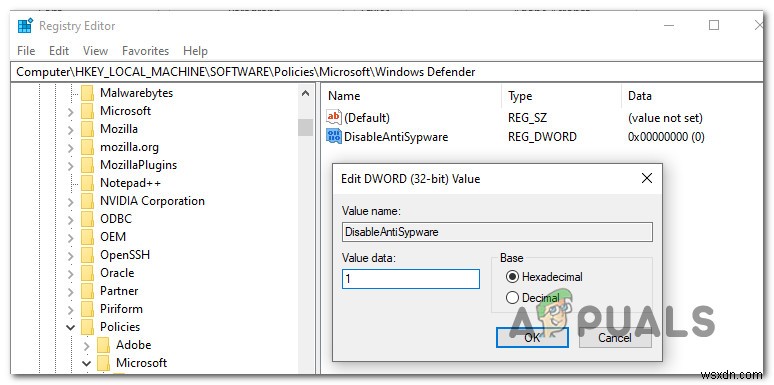Click the Registry Editor app icon in title bar
Image resolution: width=774 pixels, height=385 pixels.
click(25, 26)
